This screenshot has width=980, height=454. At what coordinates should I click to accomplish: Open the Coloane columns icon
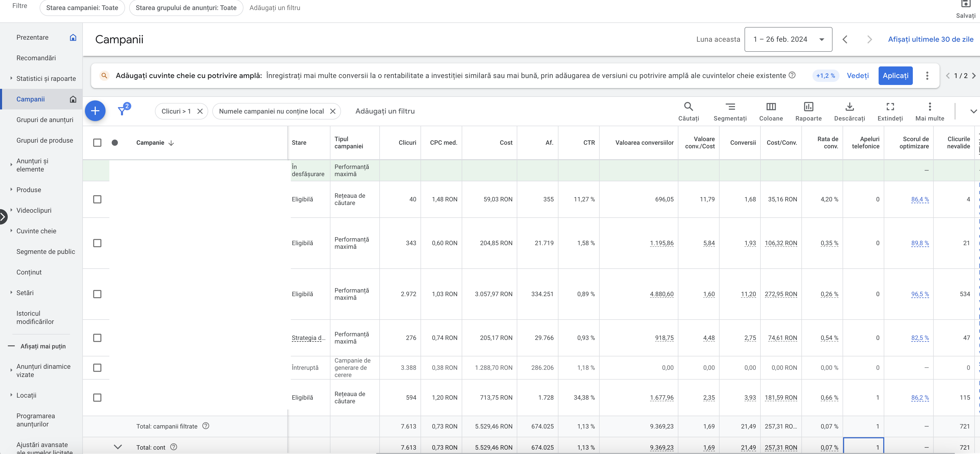pos(771,107)
